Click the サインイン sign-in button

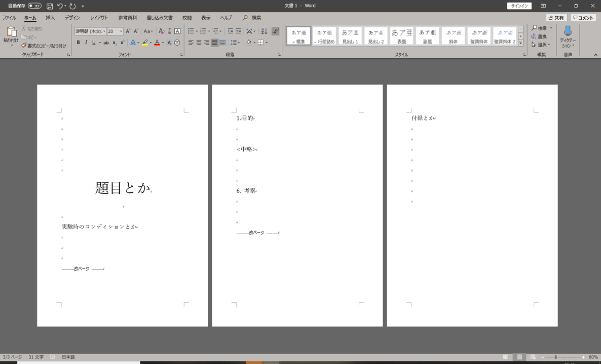pyautogui.click(x=519, y=6)
